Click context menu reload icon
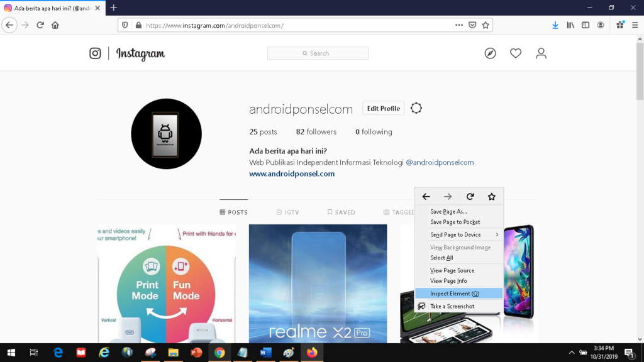Screen dimensions: 644x362 point(470,197)
